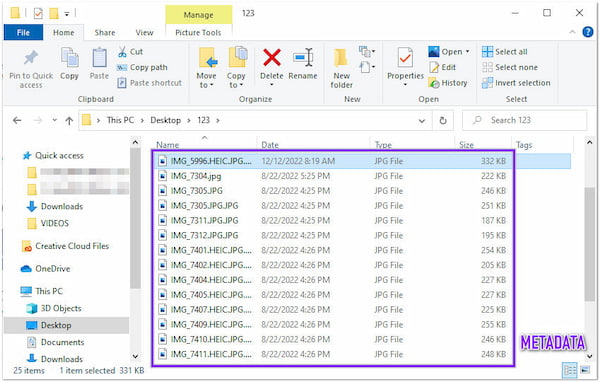Open the Move to menu
The height and width of the screenshot is (382, 600).
point(207,68)
